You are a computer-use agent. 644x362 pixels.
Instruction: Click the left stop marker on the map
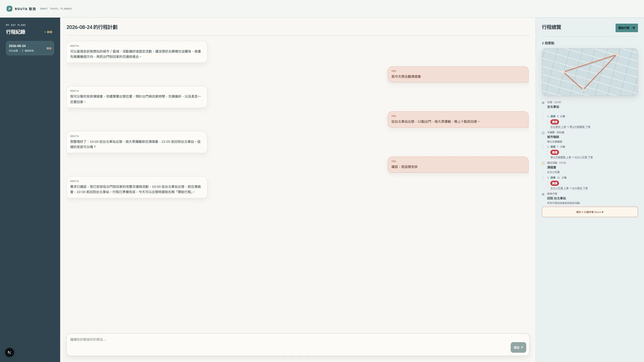pos(563,72)
